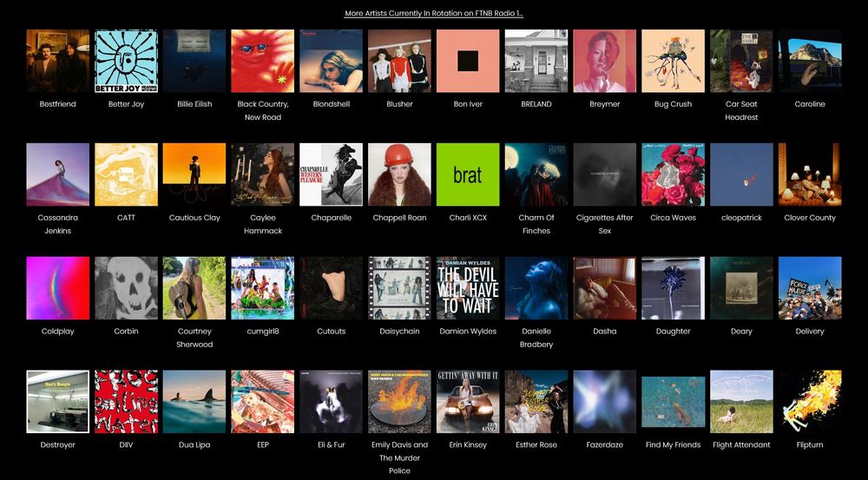Open the Bestfriend album cover
Image resolution: width=868 pixels, height=480 pixels.
(x=57, y=61)
